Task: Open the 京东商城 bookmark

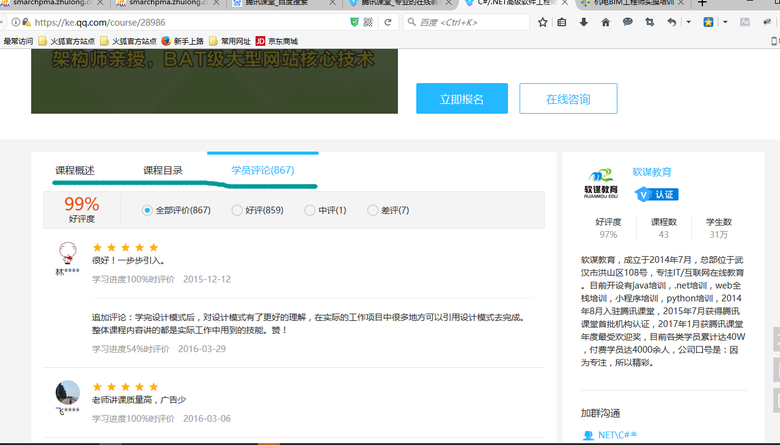Action: click(x=285, y=41)
